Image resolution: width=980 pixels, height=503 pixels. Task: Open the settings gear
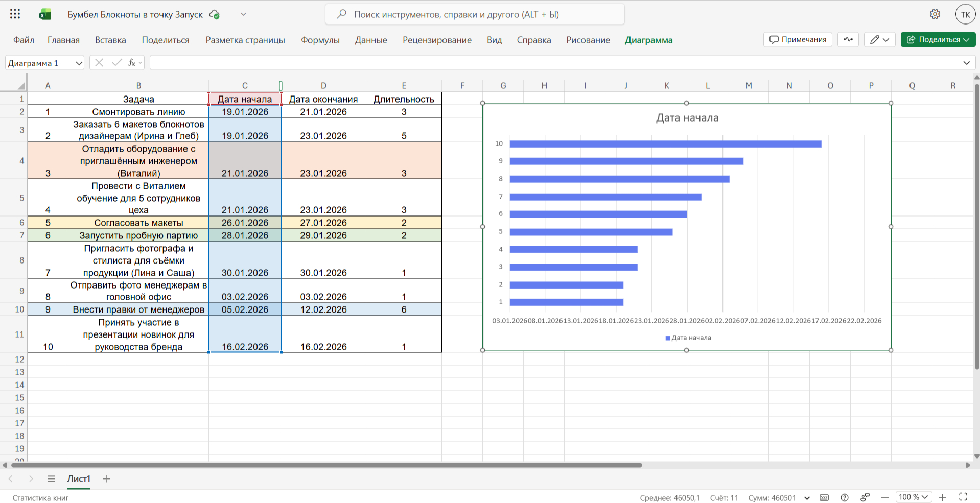(x=935, y=14)
